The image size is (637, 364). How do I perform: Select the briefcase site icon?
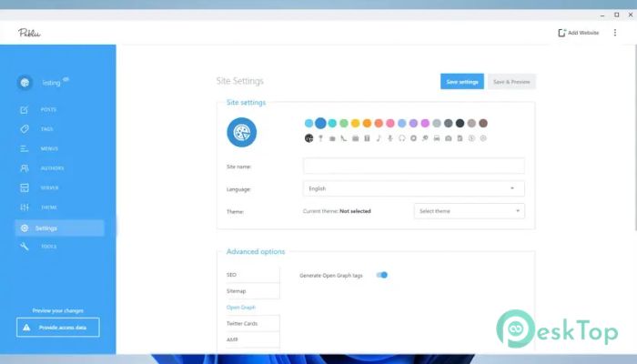click(x=332, y=138)
